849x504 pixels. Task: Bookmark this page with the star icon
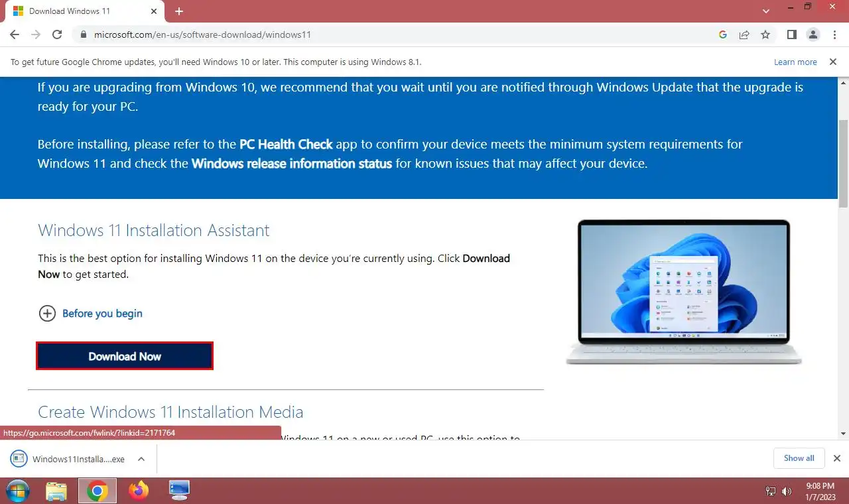tap(765, 34)
